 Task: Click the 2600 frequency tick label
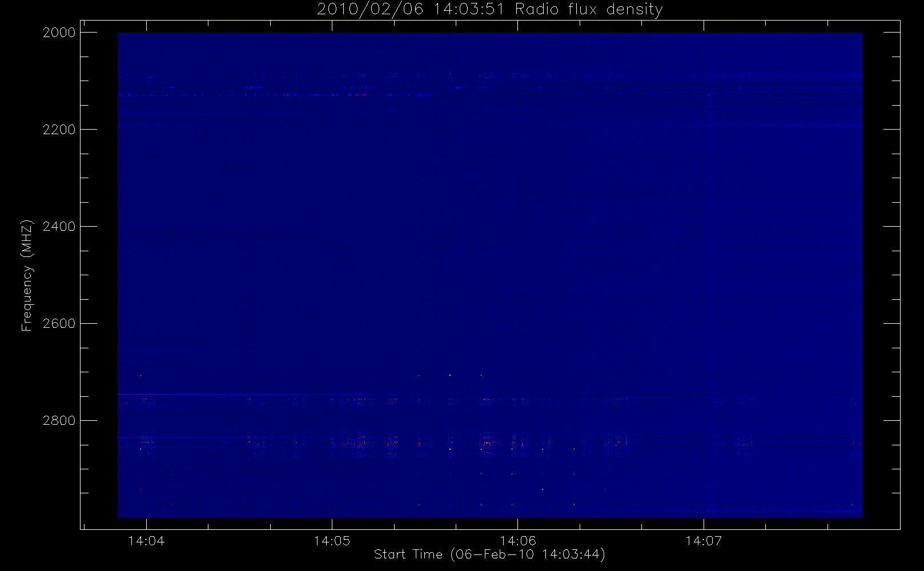pos(59,324)
